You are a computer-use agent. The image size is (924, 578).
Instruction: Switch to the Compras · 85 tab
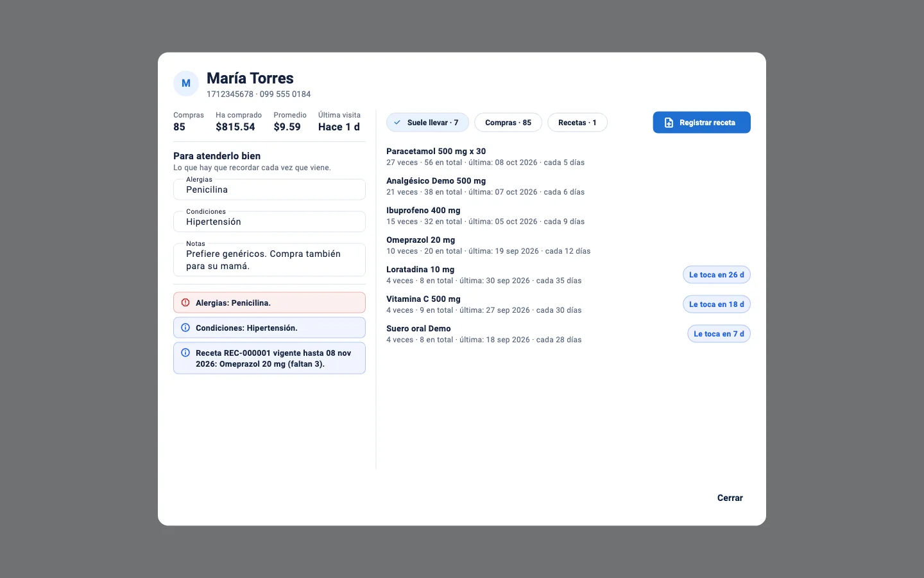point(508,123)
